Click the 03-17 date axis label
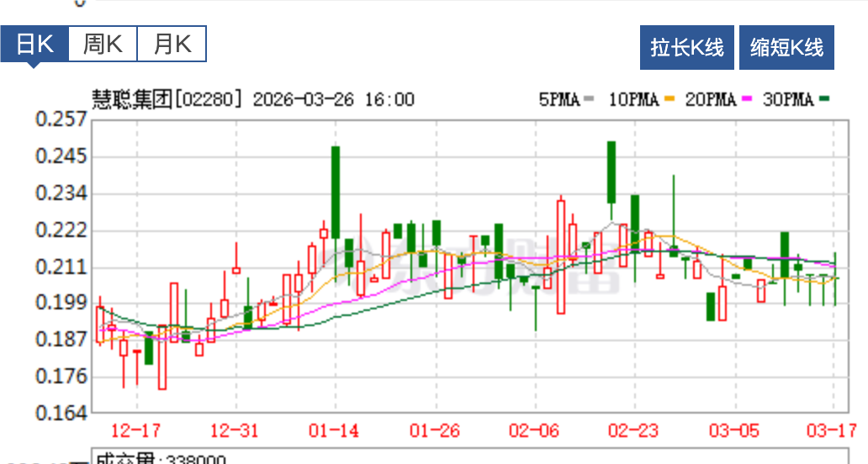This screenshot has height=464, width=868. tap(832, 430)
